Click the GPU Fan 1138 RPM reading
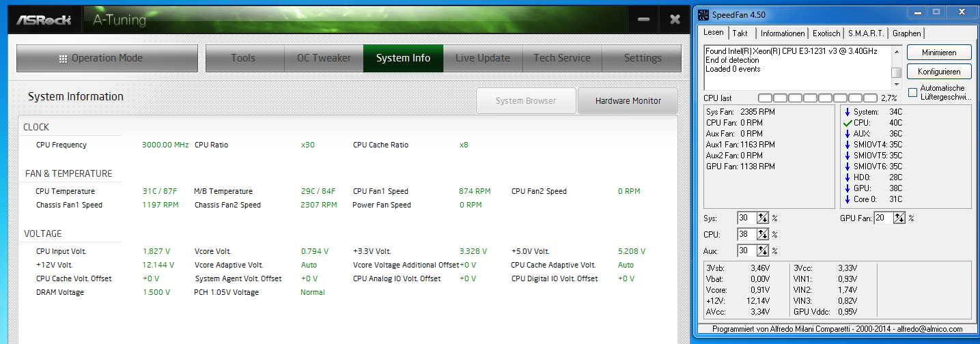Viewport: 980px width, 344px height. pyautogui.click(x=740, y=167)
